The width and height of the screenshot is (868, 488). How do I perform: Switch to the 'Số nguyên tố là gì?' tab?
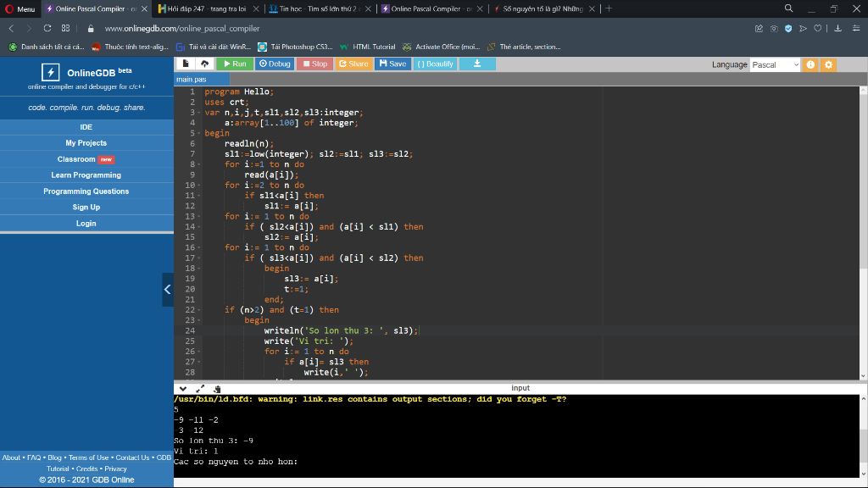pyautogui.click(x=542, y=8)
